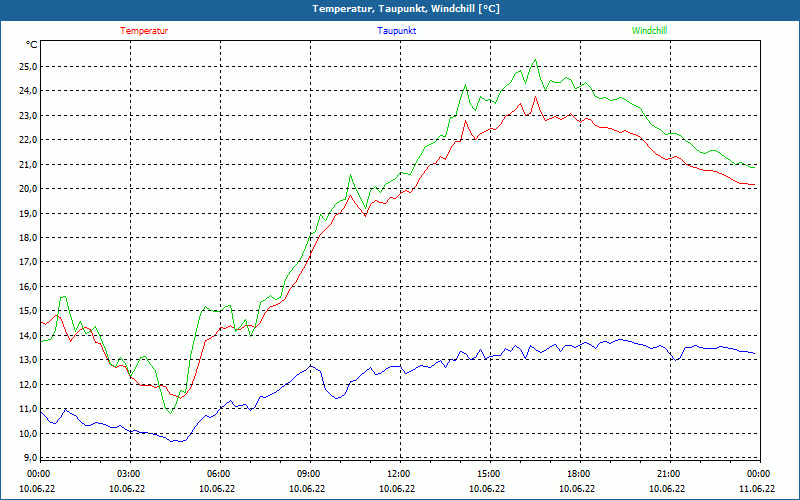Click the "18:00" time label
800x500 pixels.
[x=579, y=474]
